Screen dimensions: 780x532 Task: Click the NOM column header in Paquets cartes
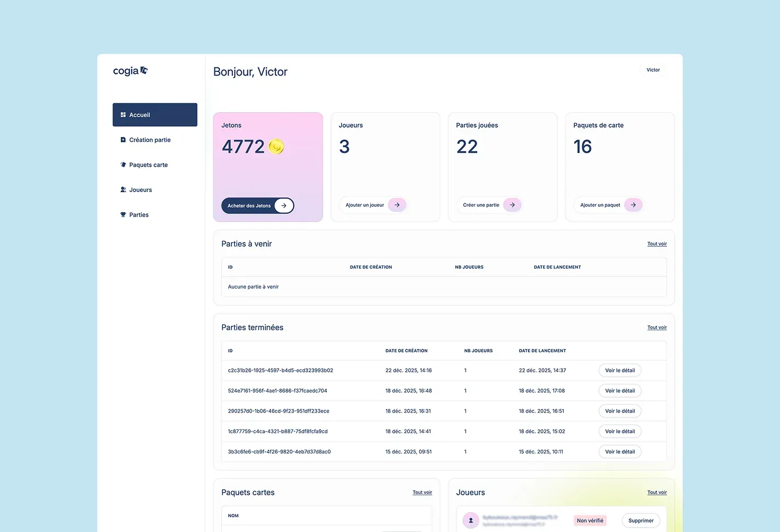click(x=233, y=516)
